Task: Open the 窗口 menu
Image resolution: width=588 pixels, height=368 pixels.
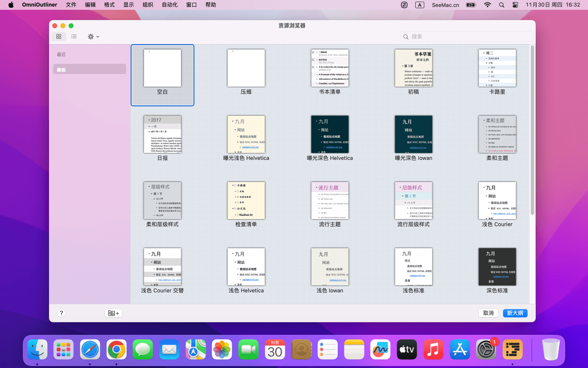Action: pos(192,5)
